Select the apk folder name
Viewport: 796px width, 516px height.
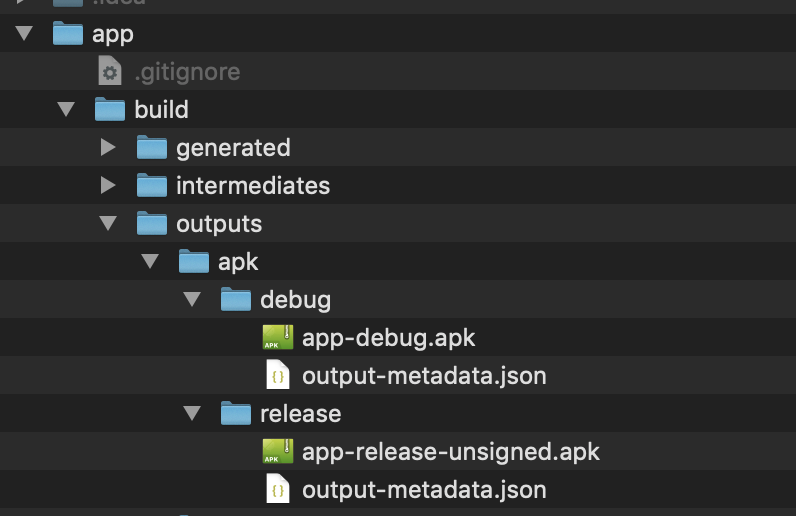(x=238, y=263)
